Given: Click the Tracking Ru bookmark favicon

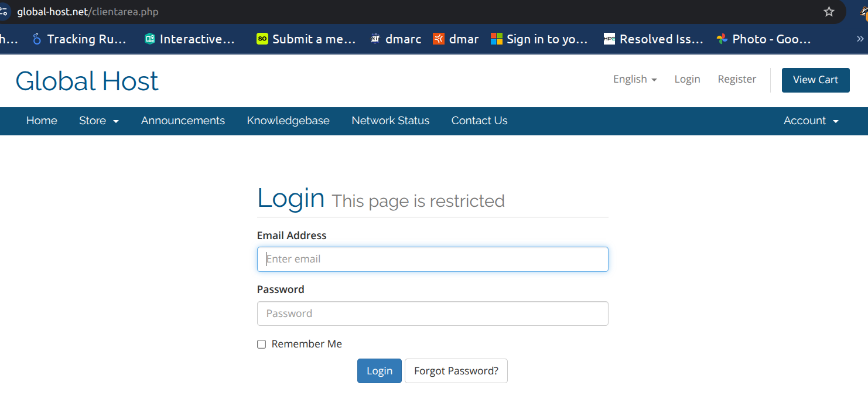Looking at the screenshot, I should click(x=36, y=39).
